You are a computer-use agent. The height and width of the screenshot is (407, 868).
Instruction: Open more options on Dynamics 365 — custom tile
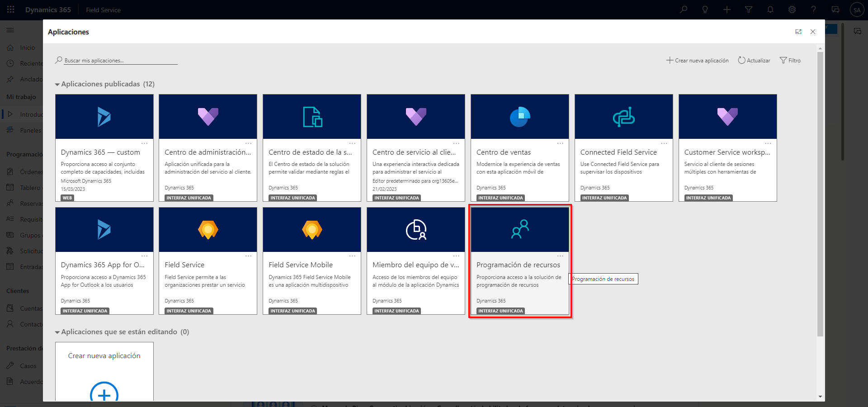pos(144,143)
